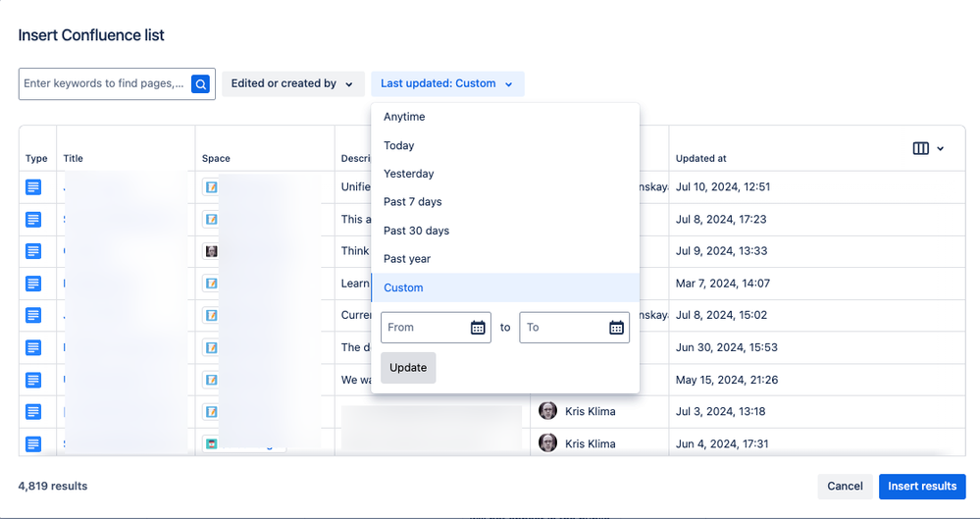Click space icon in Mar 7, 14:07 row

[x=211, y=284]
